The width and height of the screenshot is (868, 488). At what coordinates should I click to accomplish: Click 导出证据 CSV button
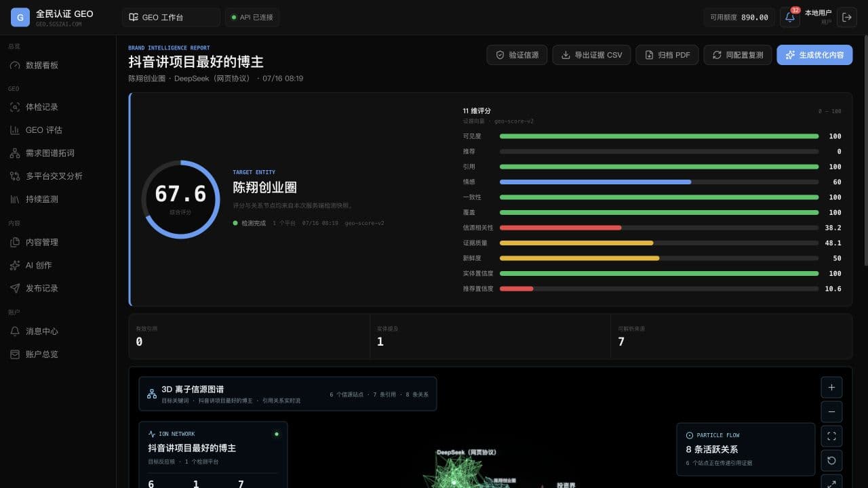pos(591,55)
